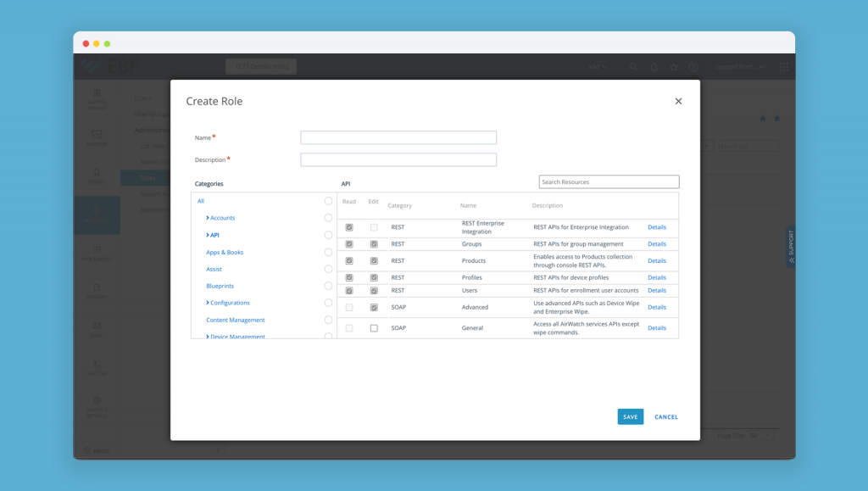Collapse the sidebar with the arrow

point(218,450)
